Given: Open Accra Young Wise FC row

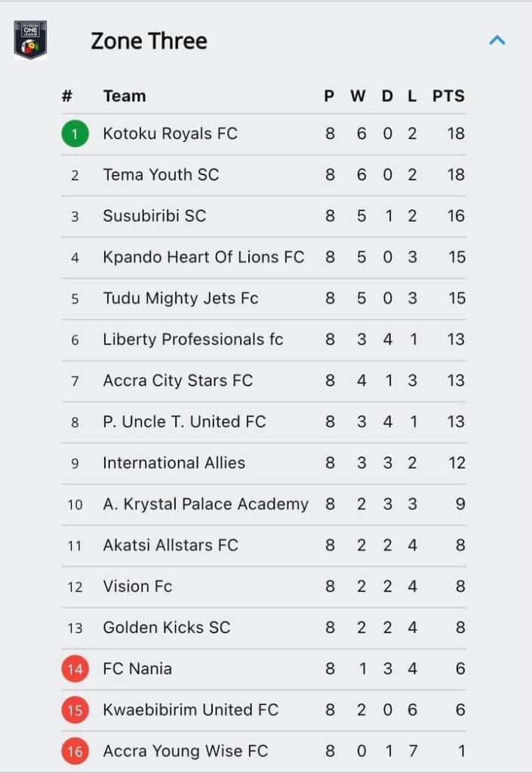Looking at the screenshot, I should [x=264, y=751].
